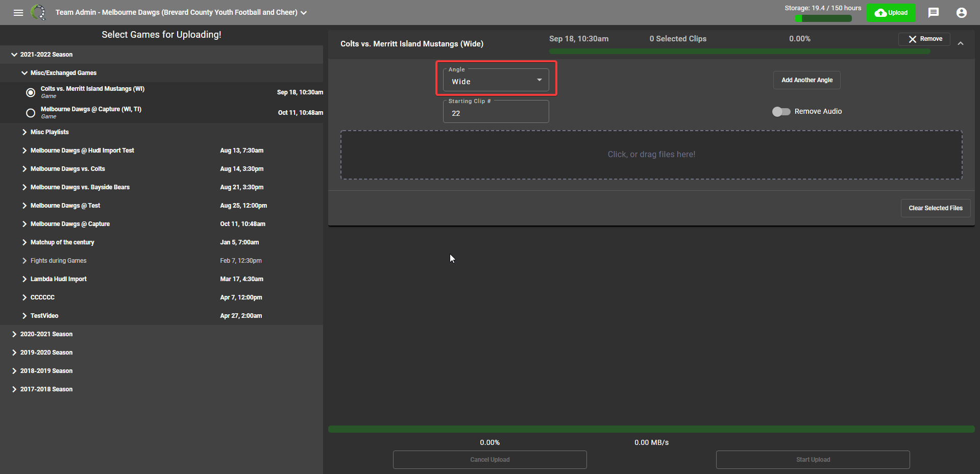This screenshot has height=474, width=980.
Task: Click the green cloud Upload button
Action: [891, 13]
